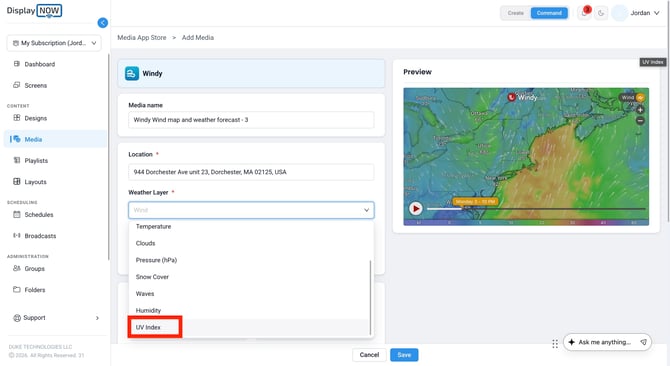Collapse the sidebar with the blue arrow button
The width and height of the screenshot is (670, 366).
click(x=103, y=23)
